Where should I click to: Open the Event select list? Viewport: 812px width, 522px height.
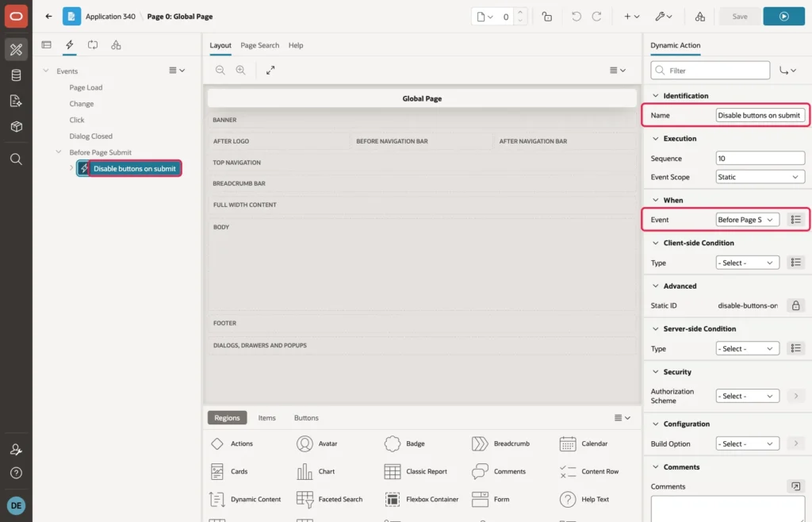[x=747, y=220]
